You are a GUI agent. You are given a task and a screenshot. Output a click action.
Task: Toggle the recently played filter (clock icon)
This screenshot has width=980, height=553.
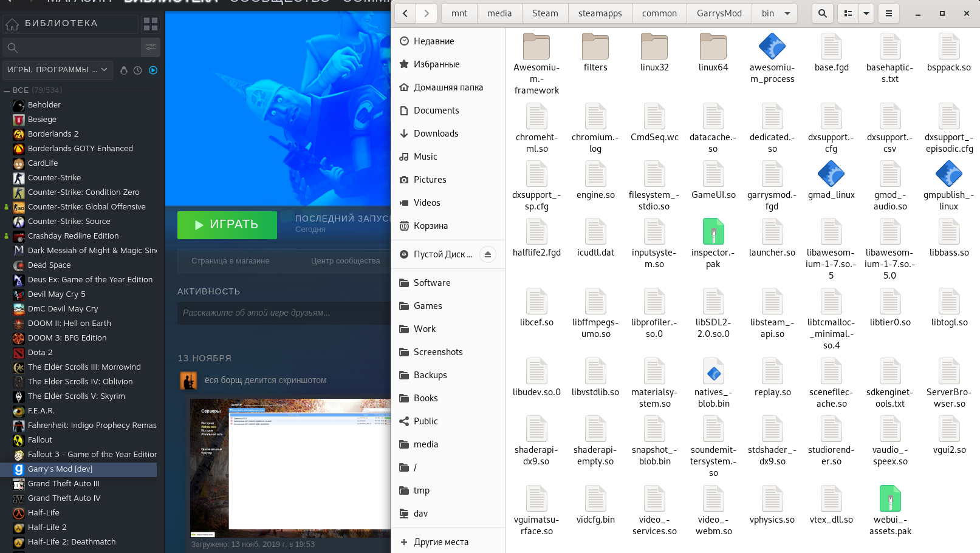click(138, 70)
